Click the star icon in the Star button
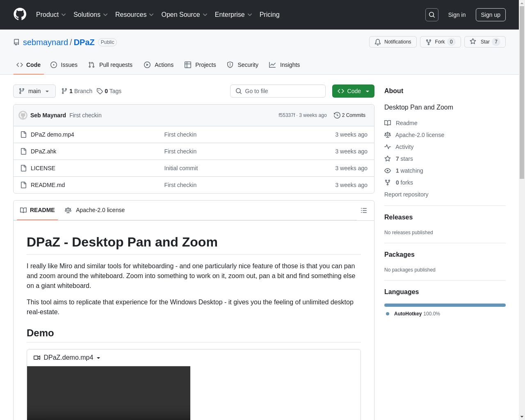This screenshot has height=420, width=525. pos(473,42)
